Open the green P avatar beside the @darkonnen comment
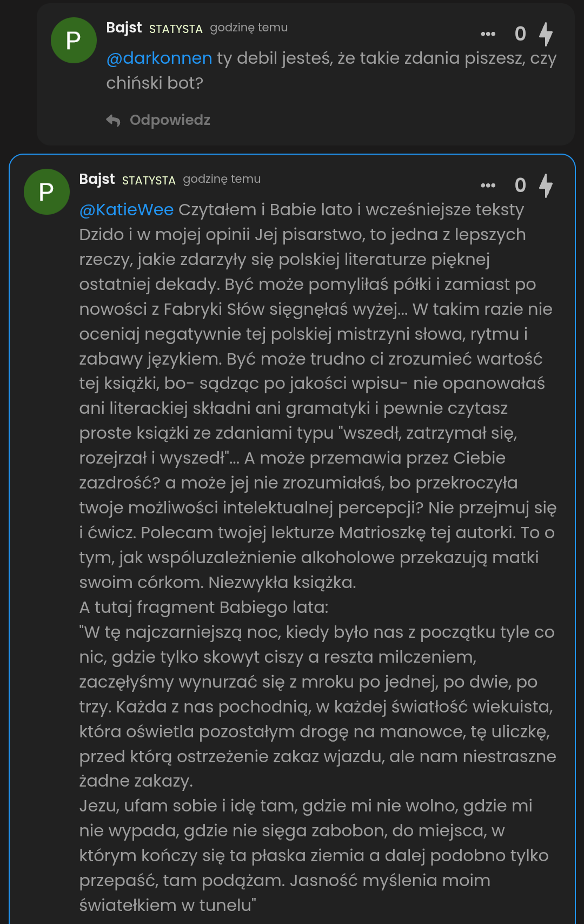The image size is (584, 924). point(74,41)
